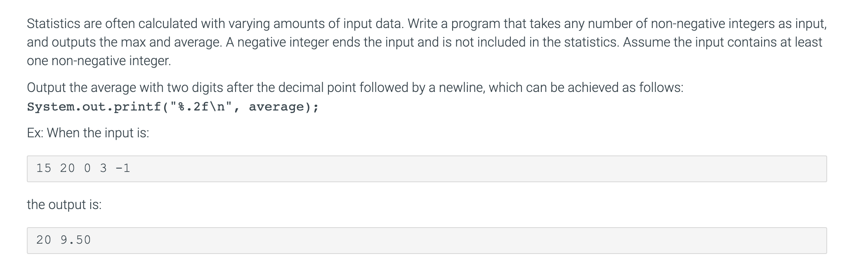The image size is (868, 268).
Task: Click 'A negative integer ends the input' phrase
Action: pyautogui.click(x=320, y=42)
